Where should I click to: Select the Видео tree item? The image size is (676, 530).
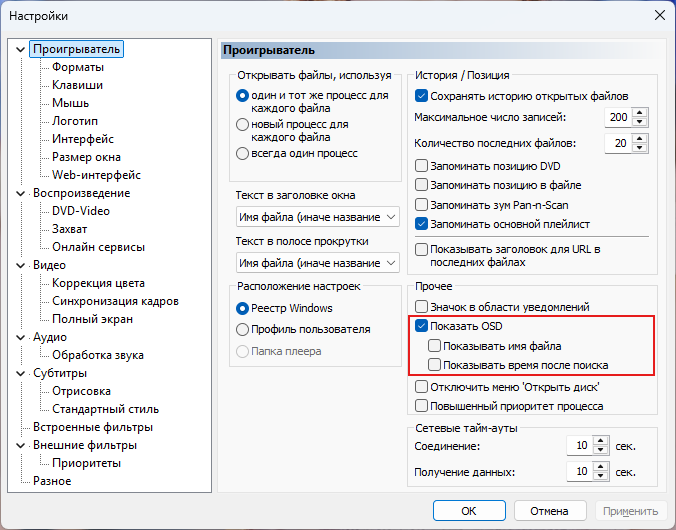(49, 265)
